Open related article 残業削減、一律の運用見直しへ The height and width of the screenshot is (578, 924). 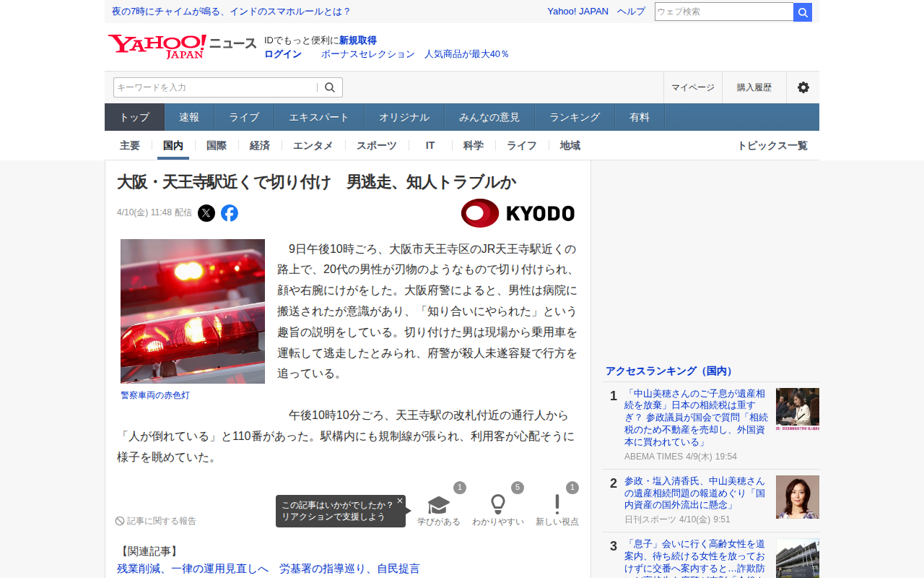(269, 569)
